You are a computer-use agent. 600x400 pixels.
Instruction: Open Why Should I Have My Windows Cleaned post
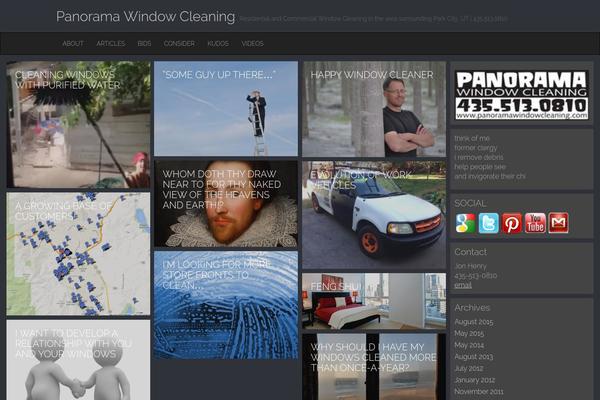[374, 367]
